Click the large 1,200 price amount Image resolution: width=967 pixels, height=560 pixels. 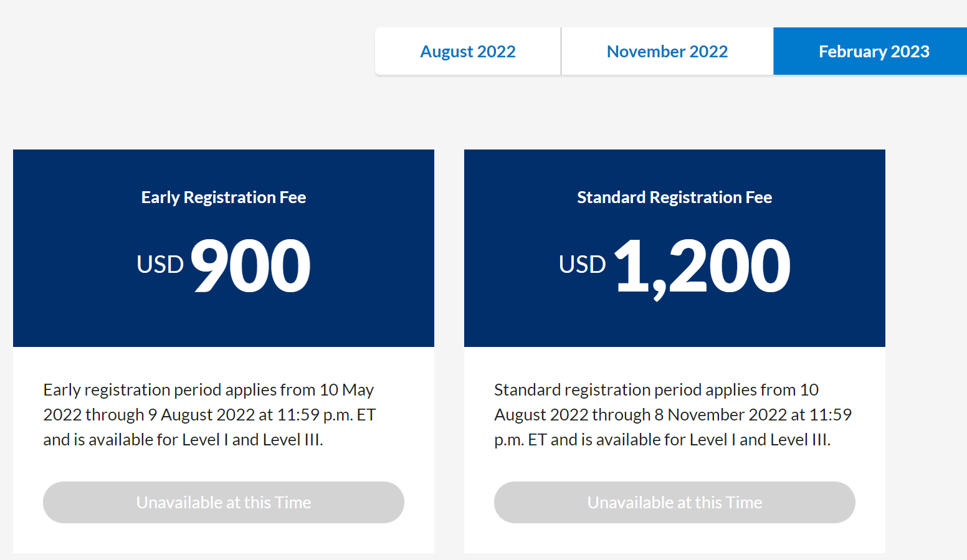pyautogui.click(x=702, y=266)
